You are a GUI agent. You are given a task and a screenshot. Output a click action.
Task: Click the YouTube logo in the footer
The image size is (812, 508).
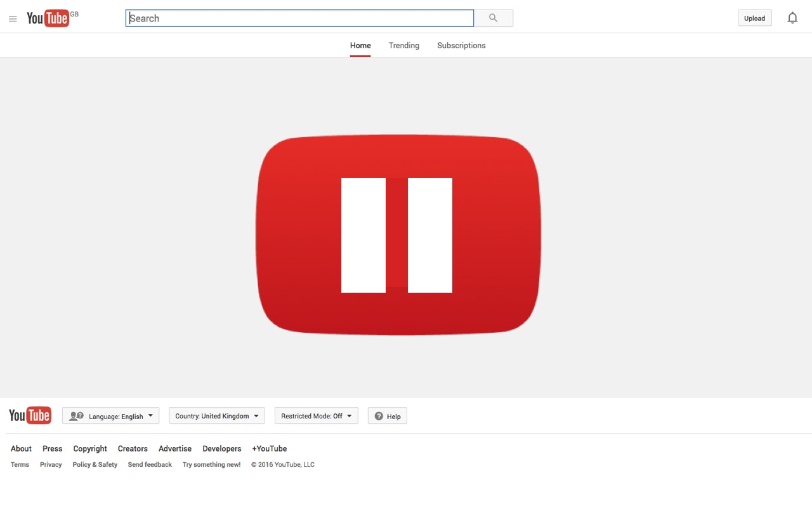tap(30, 415)
